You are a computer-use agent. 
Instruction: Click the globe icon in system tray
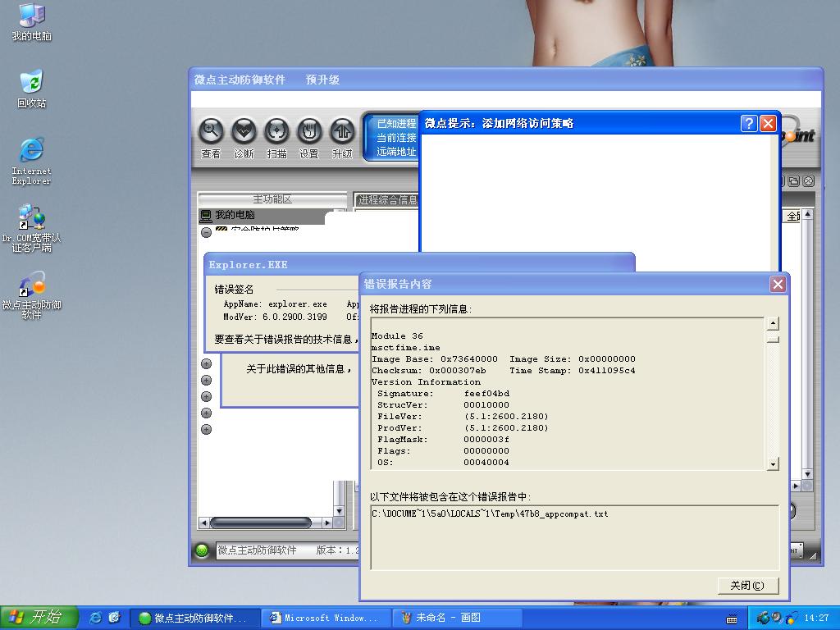point(763,618)
